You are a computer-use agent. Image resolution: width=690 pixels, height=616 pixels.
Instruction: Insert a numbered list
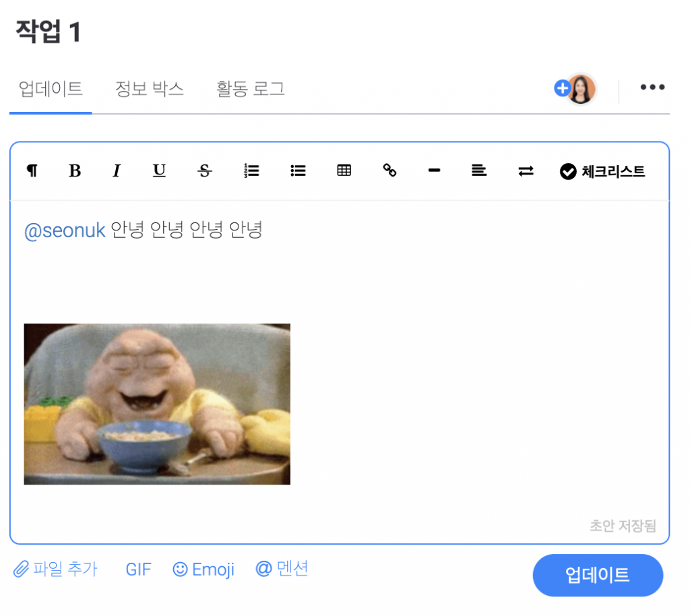tap(252, 171)
